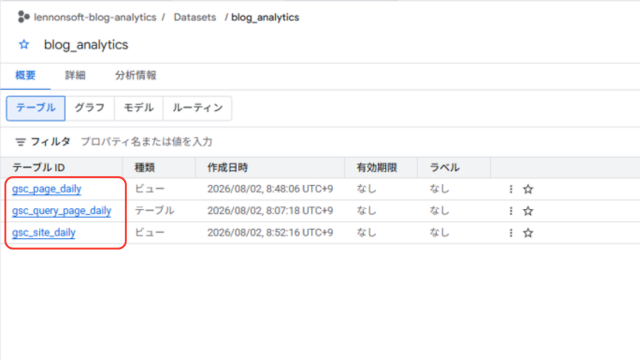Click ビュー type in gsc_page_daily row

coord(150,189)
